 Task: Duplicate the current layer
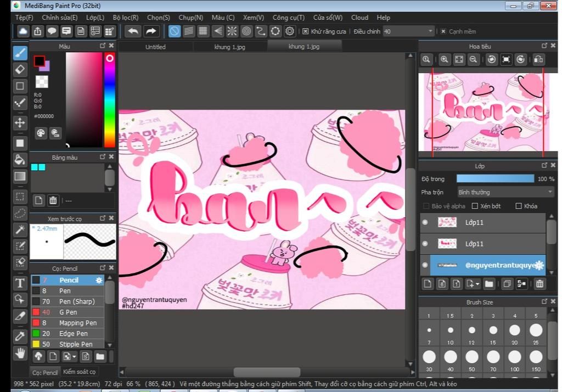[x=507, y=284]
